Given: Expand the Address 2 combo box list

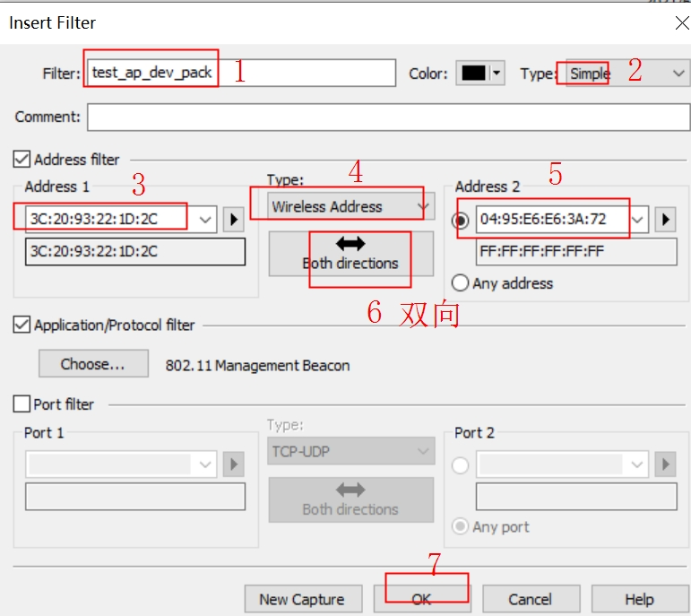Looking at the screenshot, I should point(637,219).
